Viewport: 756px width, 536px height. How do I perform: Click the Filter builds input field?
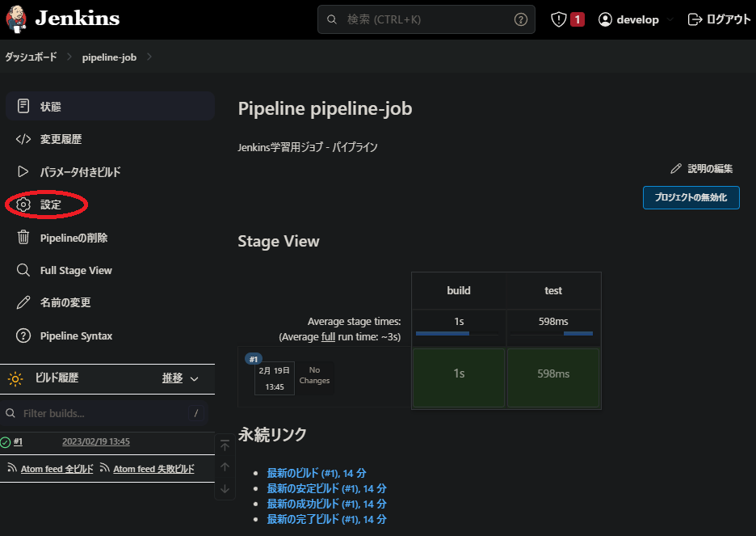pos(105,413)
